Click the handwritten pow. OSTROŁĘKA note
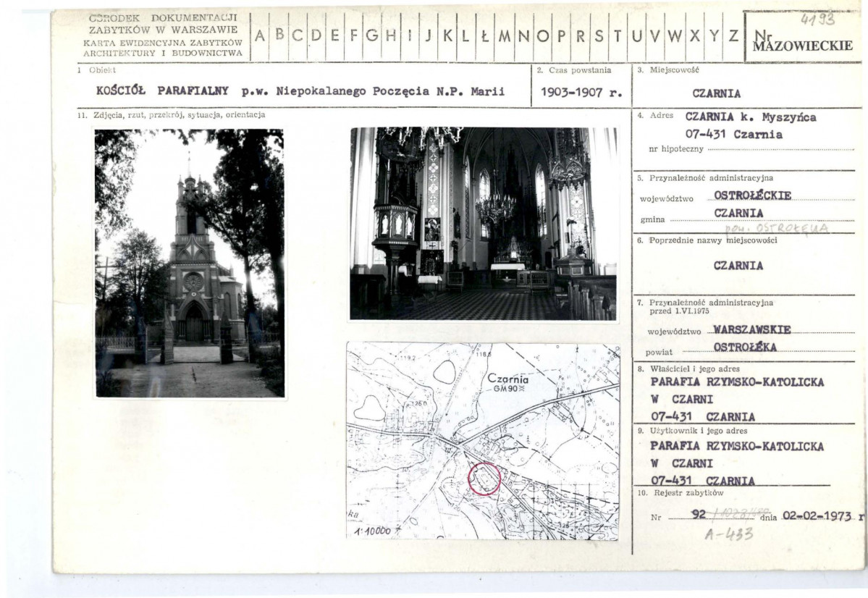This screenshot has height=598, width=868. tap(778, 228)
